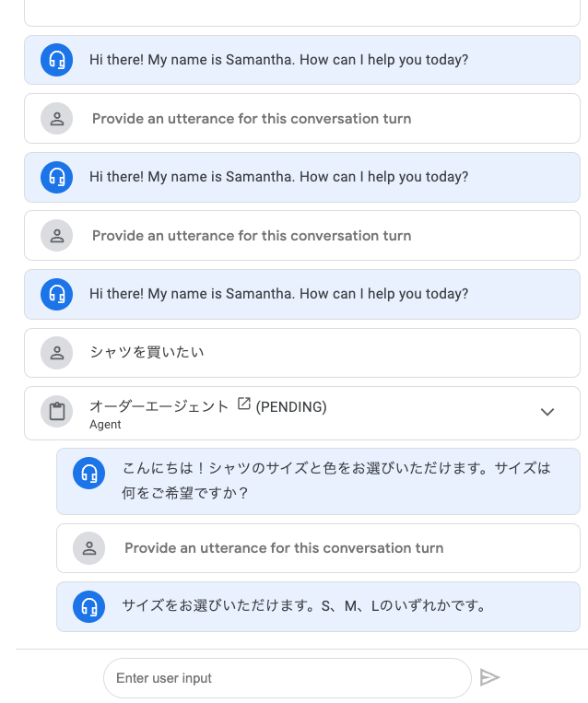Select the サイズをお選びいただけます response message

pyautogui.click(x=318, y=606)
